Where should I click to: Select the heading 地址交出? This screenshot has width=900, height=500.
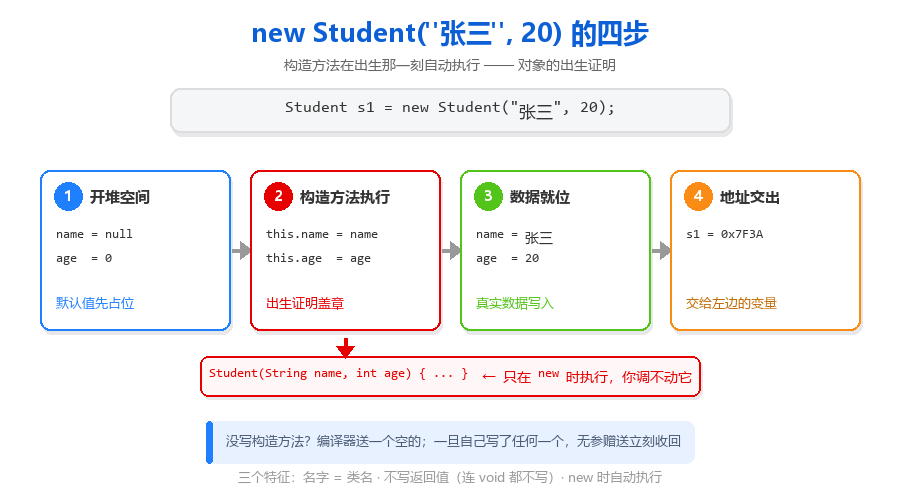[750, 197]
